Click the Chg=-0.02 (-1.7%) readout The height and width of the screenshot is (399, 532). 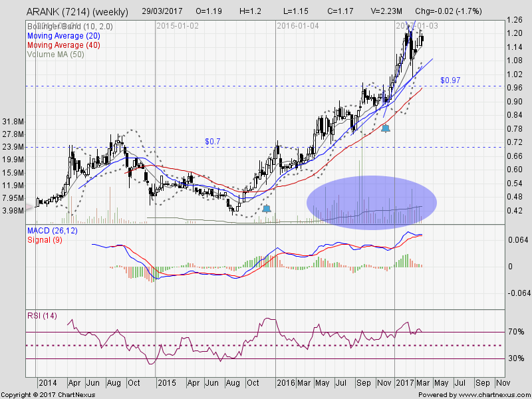click(x=448, y=11)
